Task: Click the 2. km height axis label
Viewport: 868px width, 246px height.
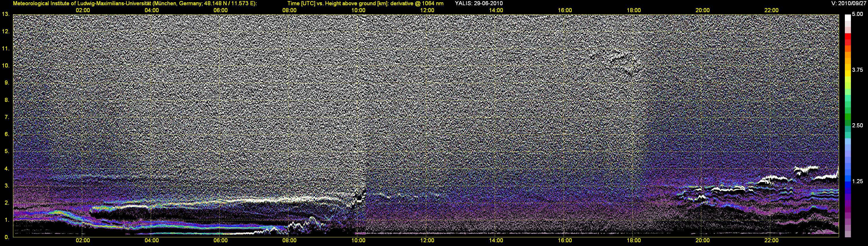Action: click(x=7, y=203)
